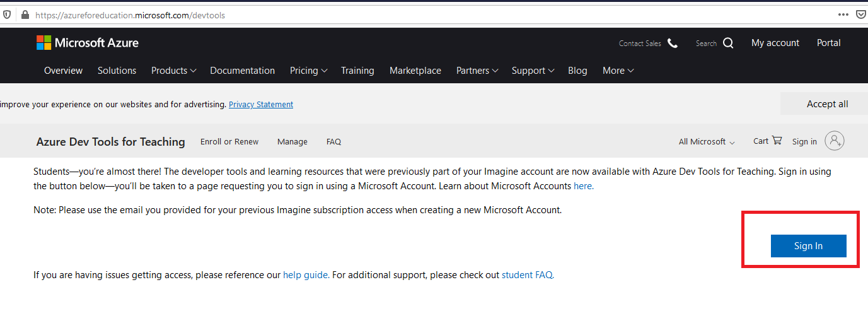Click the 'here.' Microsoft Accounts link

(584, 186)
